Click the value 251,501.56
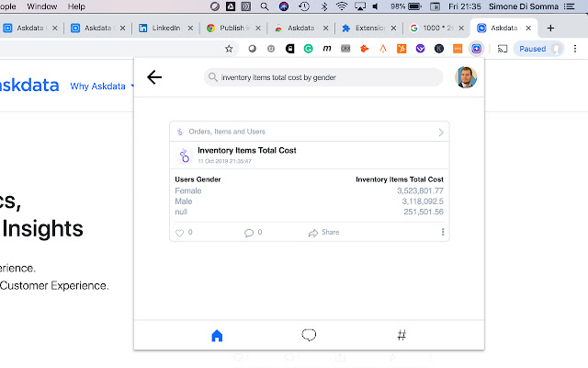588x368 pixels. tap(424, 212)
